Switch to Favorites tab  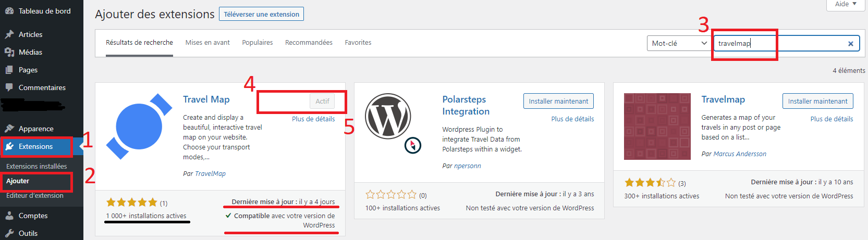click(x=358, y=43)
